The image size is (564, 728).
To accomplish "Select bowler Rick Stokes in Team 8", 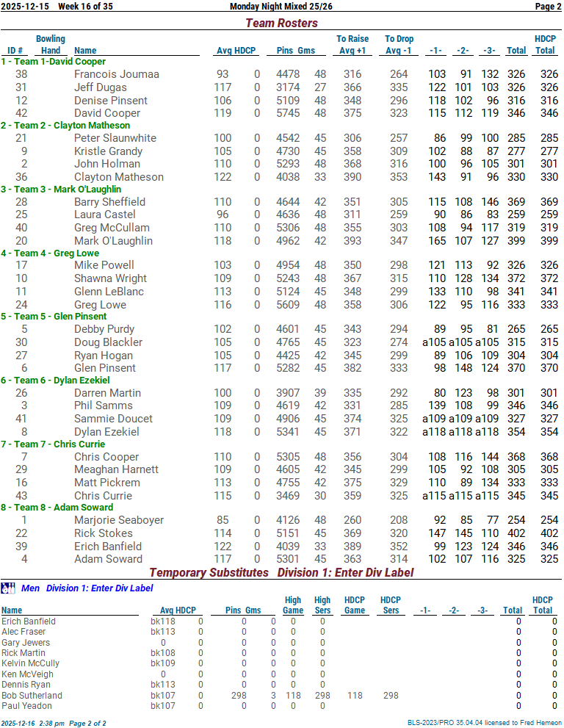I will (103, 533).
